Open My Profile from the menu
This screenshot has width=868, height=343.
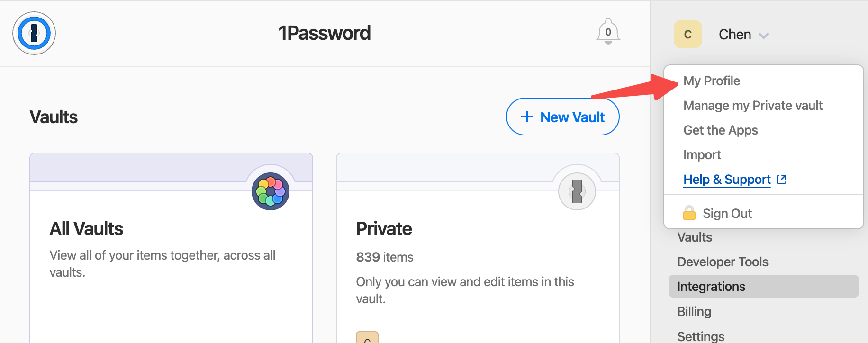[x=712, y=81]
